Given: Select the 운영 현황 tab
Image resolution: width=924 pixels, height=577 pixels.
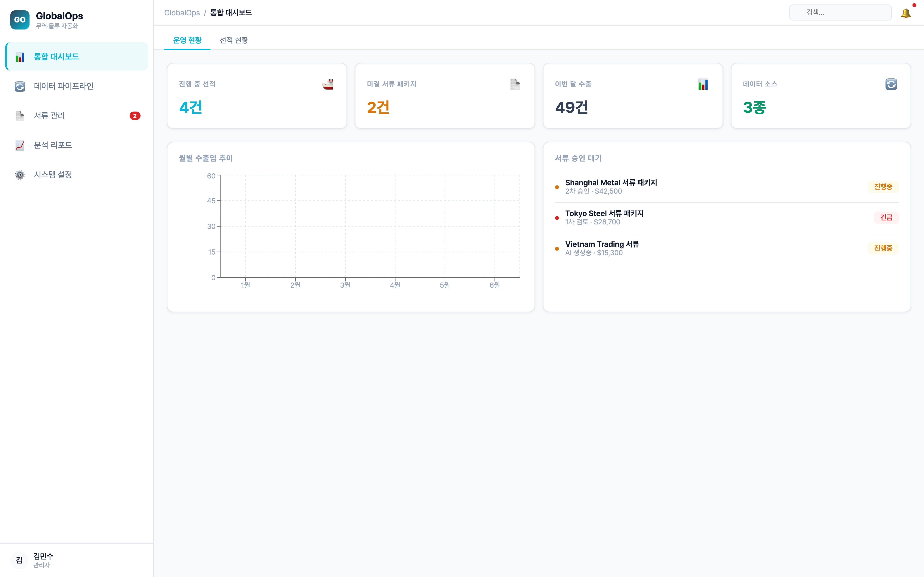Looking at the screenshot, I should pyautogui.click(x=187, y=40).
